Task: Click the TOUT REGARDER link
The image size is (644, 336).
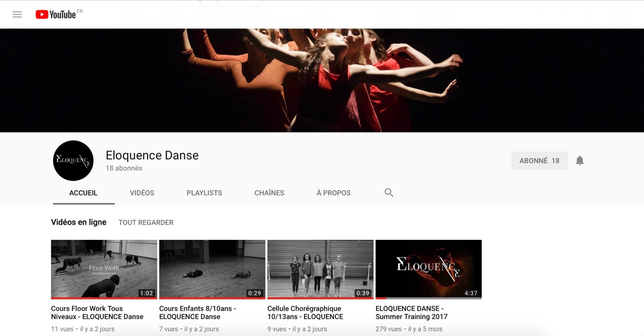Action: coord(146,222)
